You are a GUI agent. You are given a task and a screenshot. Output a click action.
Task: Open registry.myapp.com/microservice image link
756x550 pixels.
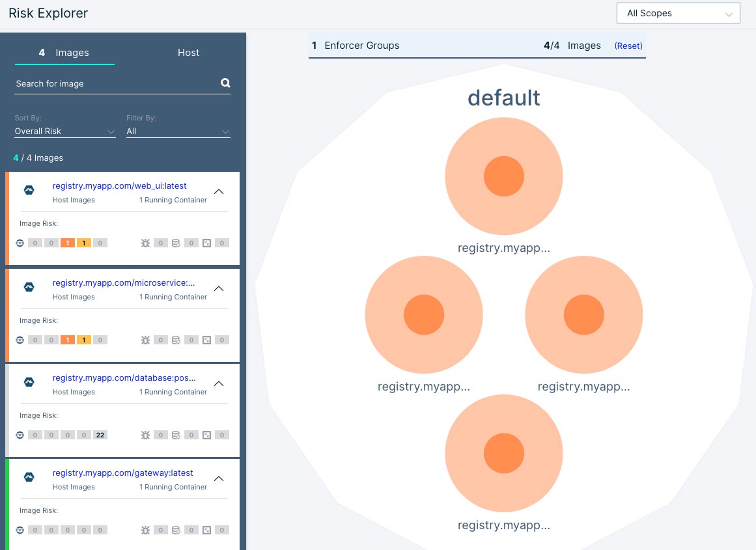click(x=124, y=282)
